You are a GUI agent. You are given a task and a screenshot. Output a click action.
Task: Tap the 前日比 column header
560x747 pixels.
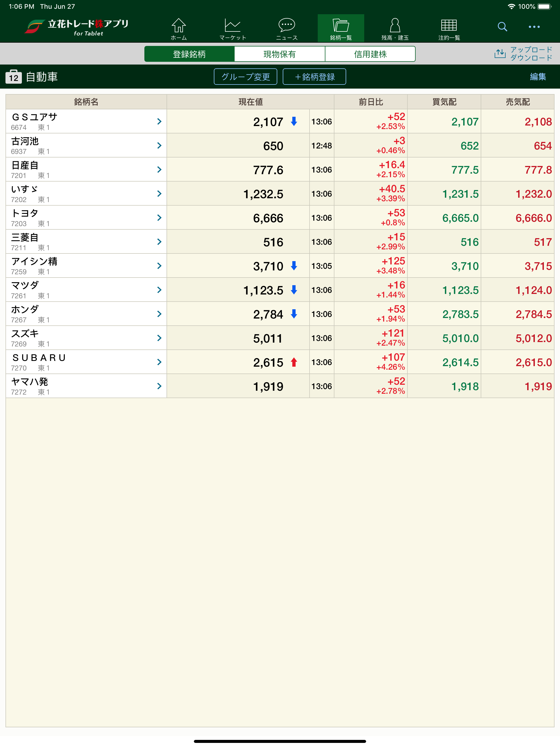[x=371, y=102]
